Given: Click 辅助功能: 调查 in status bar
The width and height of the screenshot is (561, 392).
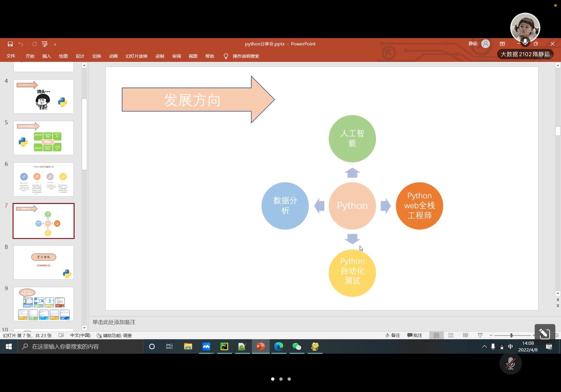Looking at the screenshot, I should [x=115, y=335].
